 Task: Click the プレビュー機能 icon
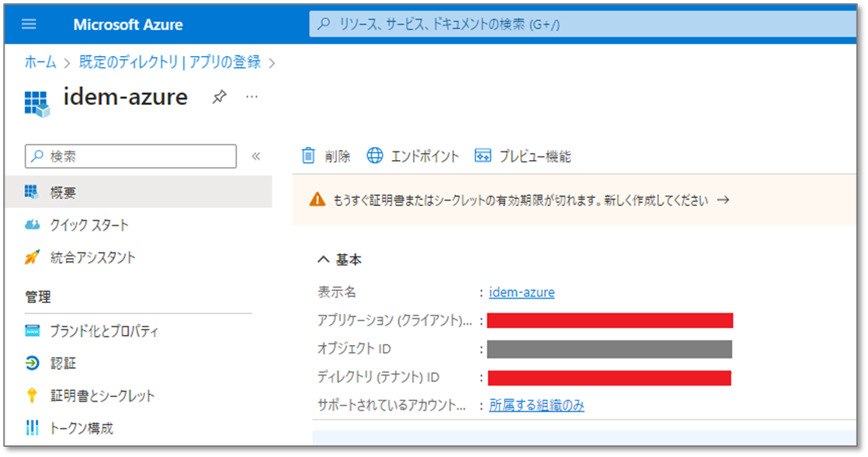click(483, 155)
